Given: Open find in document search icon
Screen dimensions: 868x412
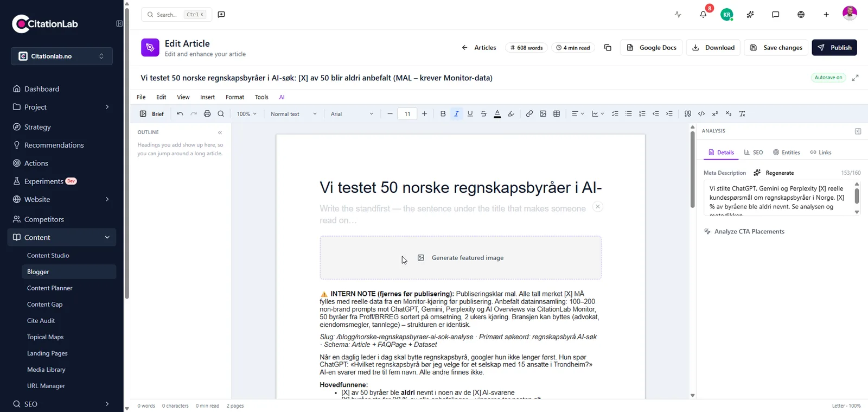Looking at the screenshot, I should pyautogui.click(x=221, y=114).
